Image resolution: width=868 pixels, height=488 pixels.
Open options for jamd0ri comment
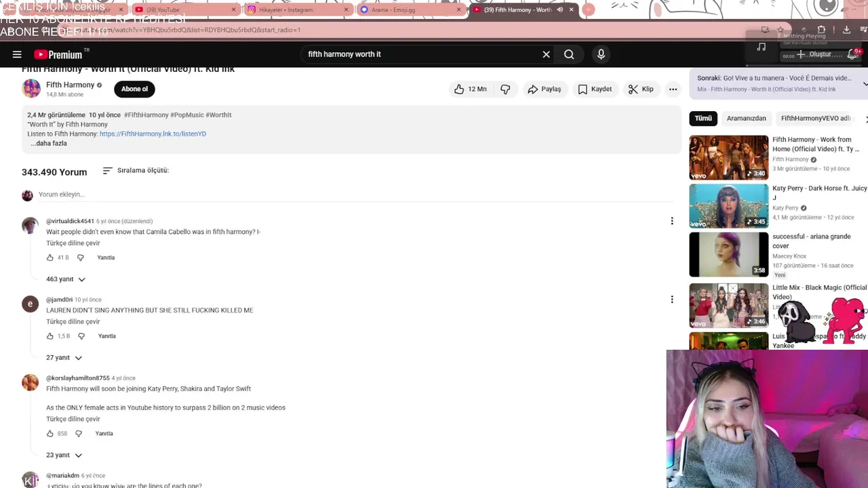[x=672, y=300]
